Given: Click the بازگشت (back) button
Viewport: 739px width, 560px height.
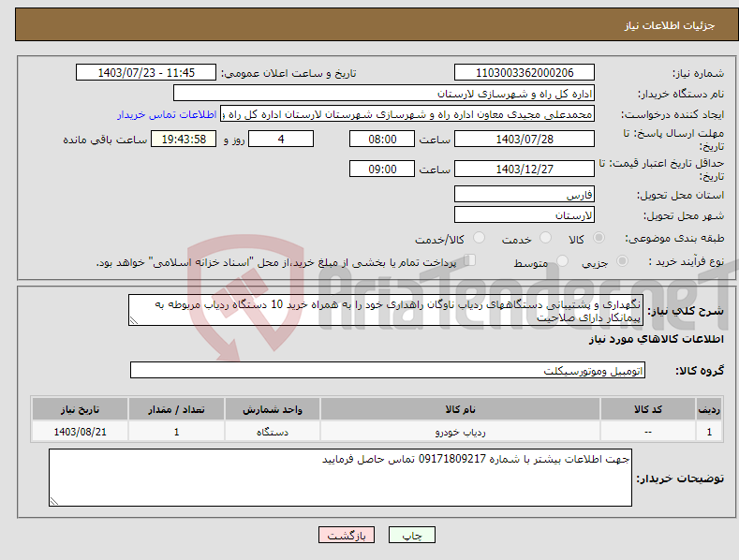Looking at the screenshot, I should pos(347,536).
